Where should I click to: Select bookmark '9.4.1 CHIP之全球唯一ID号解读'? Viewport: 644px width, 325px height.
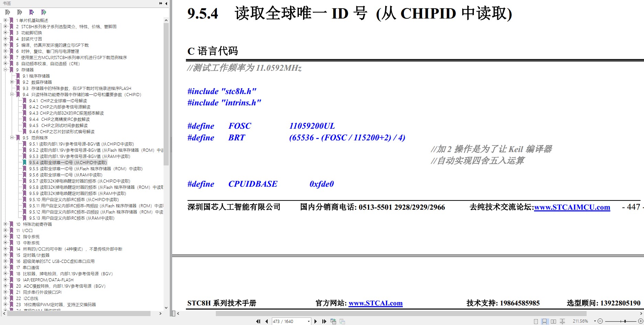[x=58, y=101]
